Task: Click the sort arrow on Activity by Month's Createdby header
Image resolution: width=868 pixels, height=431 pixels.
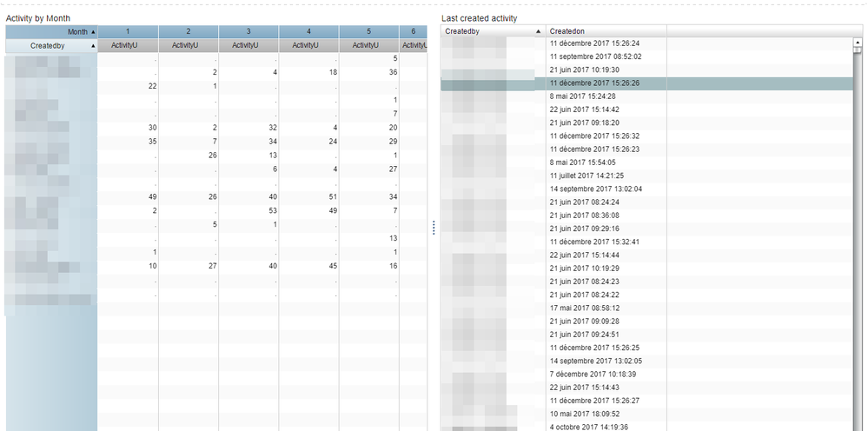Action: coord(93,46)
